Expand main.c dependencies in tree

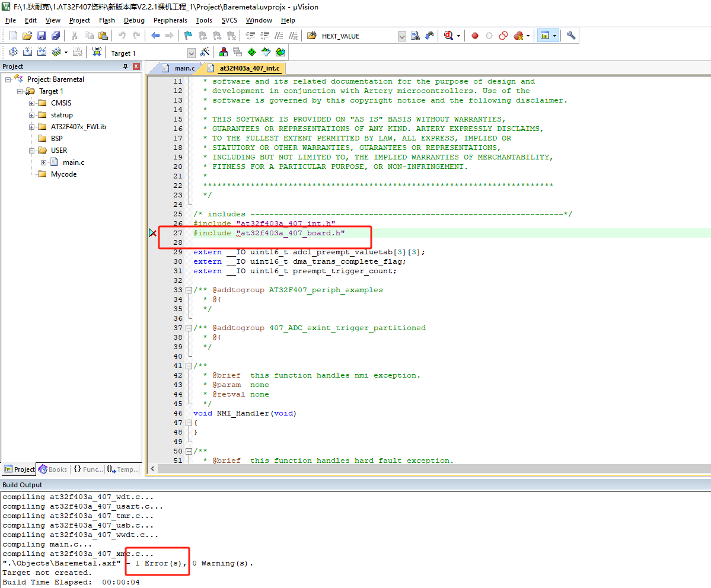click(43, 162)
